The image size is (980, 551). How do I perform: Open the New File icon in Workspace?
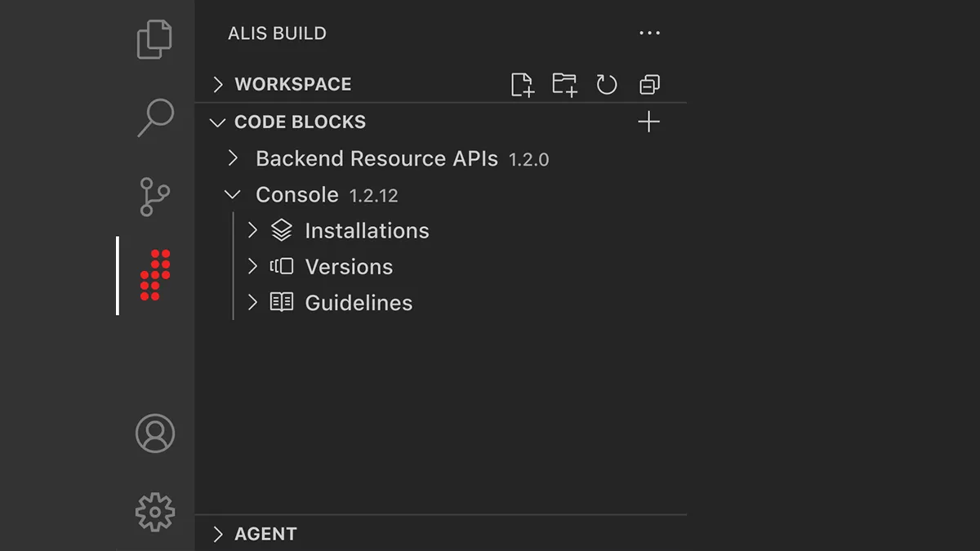pyautogui.click(x=523, y=83)
